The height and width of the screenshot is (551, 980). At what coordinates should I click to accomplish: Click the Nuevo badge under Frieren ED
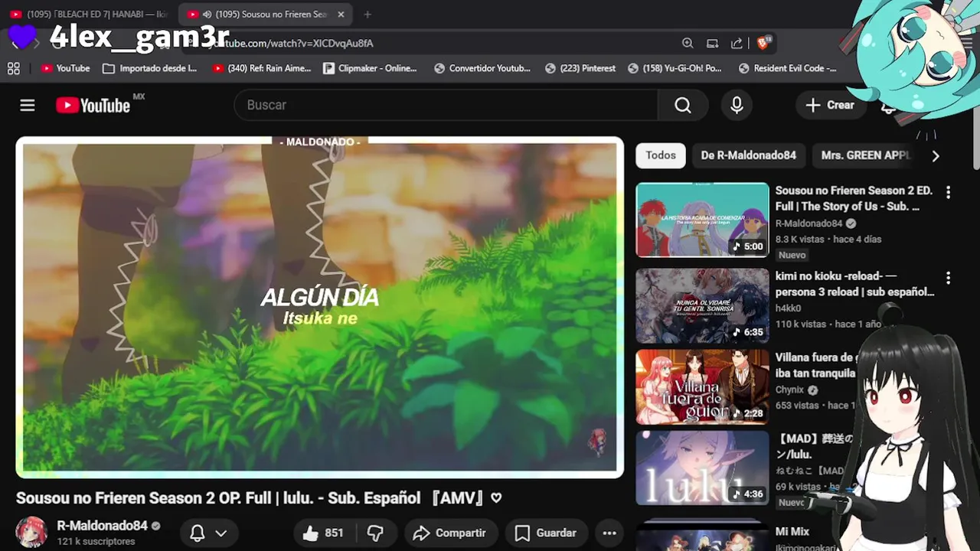pos(792,255)
